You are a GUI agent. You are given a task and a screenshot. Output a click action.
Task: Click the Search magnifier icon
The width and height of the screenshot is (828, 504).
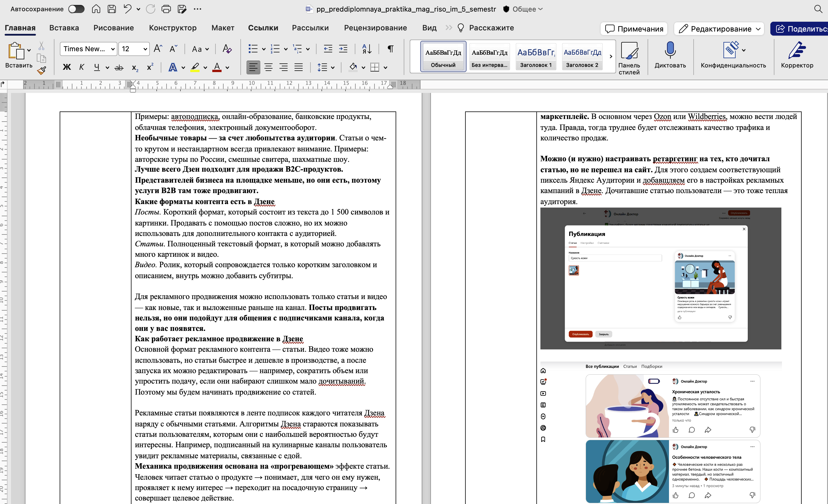pos(818,9)
